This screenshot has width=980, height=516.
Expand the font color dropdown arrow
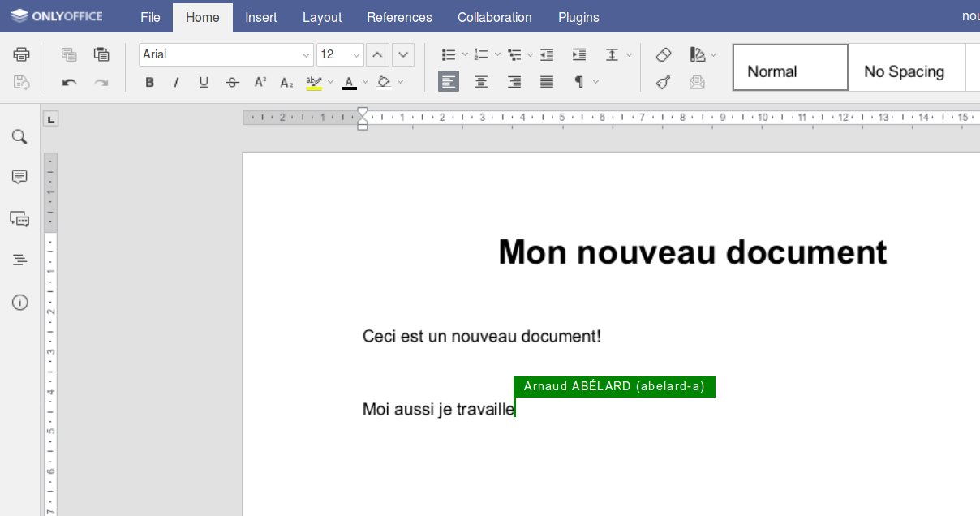coord(366,81)
